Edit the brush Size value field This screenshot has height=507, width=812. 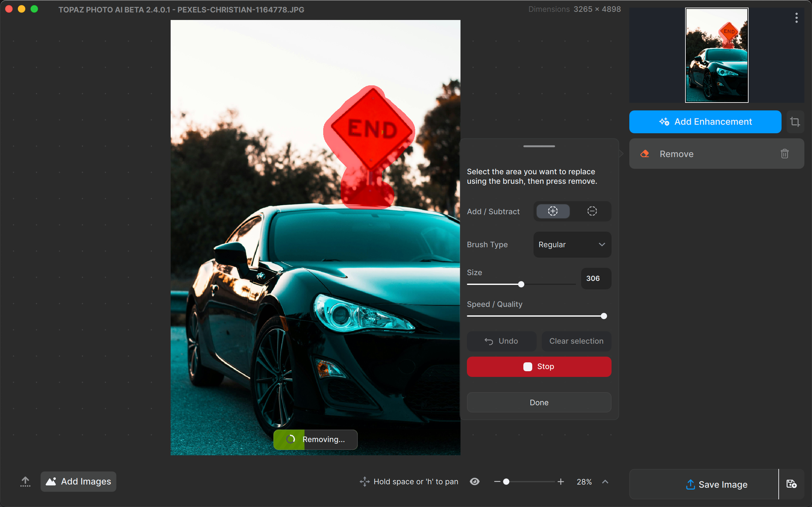[596, 278]
